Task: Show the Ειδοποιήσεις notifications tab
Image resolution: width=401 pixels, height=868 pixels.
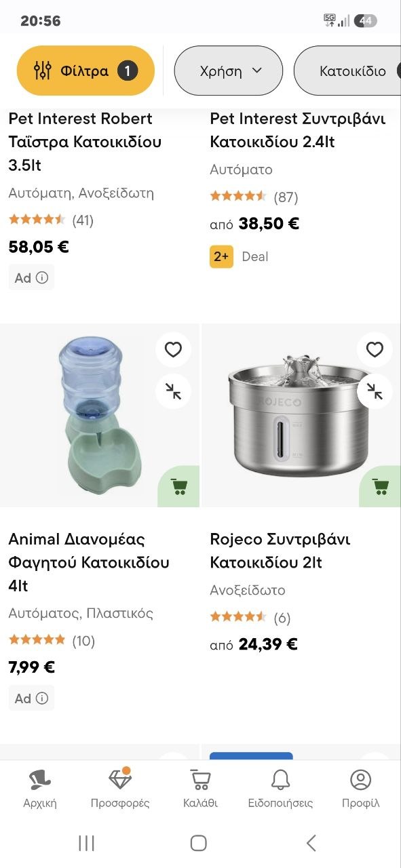Action: pos(280,789)
